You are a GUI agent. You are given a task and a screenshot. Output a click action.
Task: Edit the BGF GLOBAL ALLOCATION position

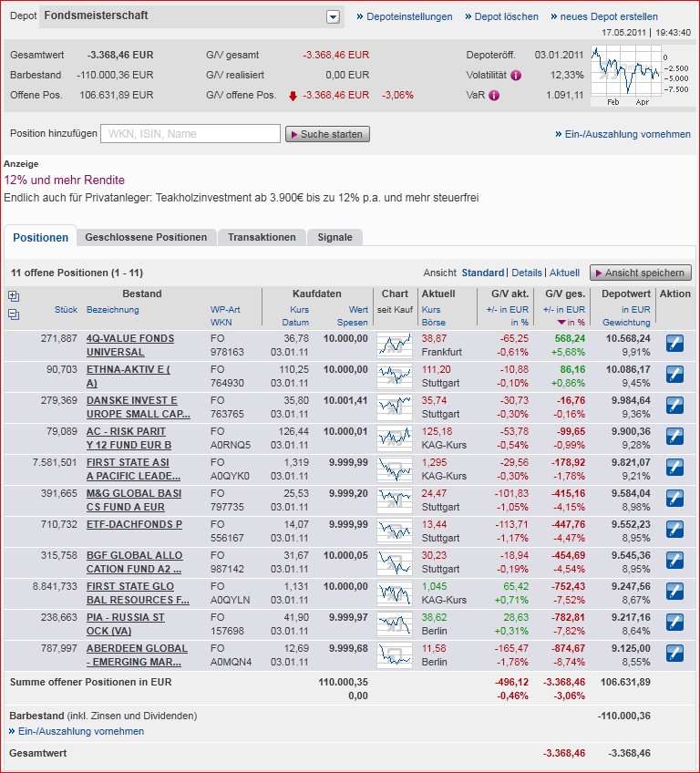point(674,561)
